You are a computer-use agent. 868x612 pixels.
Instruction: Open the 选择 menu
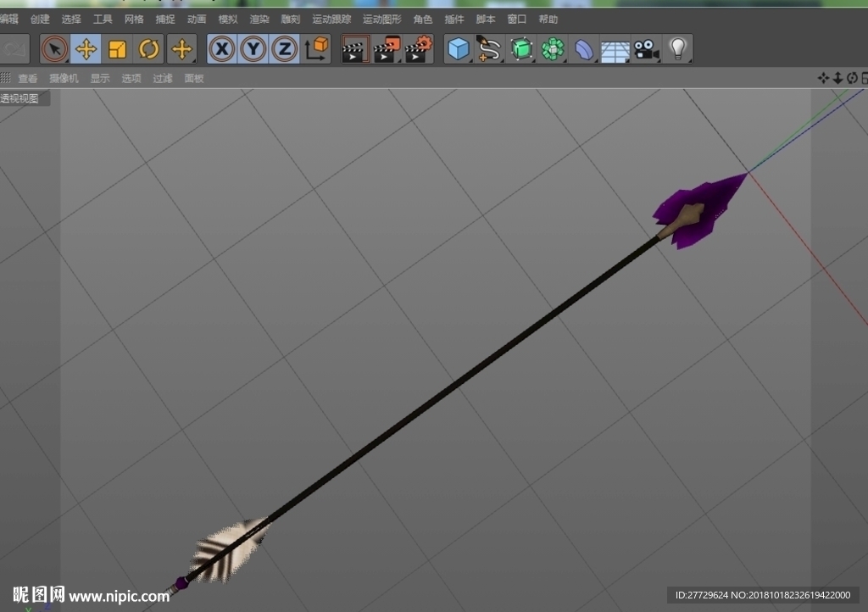click(71, 19)
